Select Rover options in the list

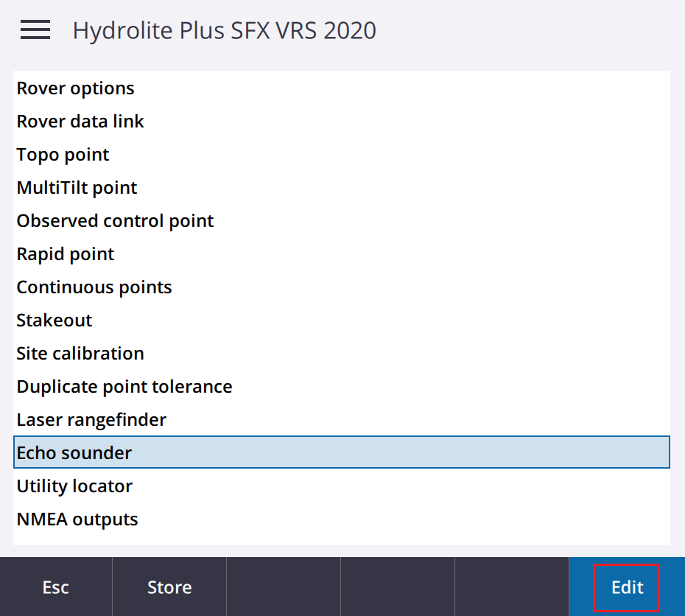(x=342, y=88)
